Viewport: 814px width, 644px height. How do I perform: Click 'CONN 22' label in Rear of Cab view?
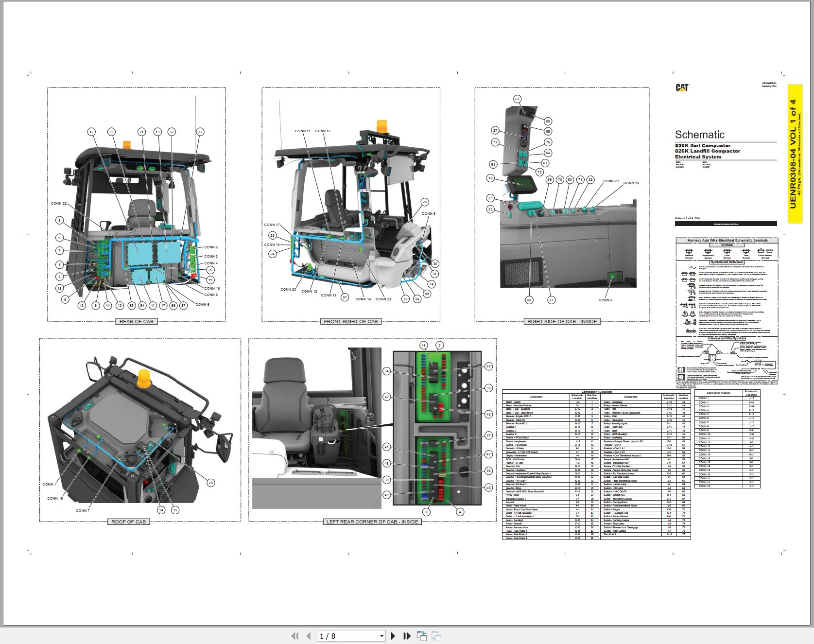coord(59,204)
